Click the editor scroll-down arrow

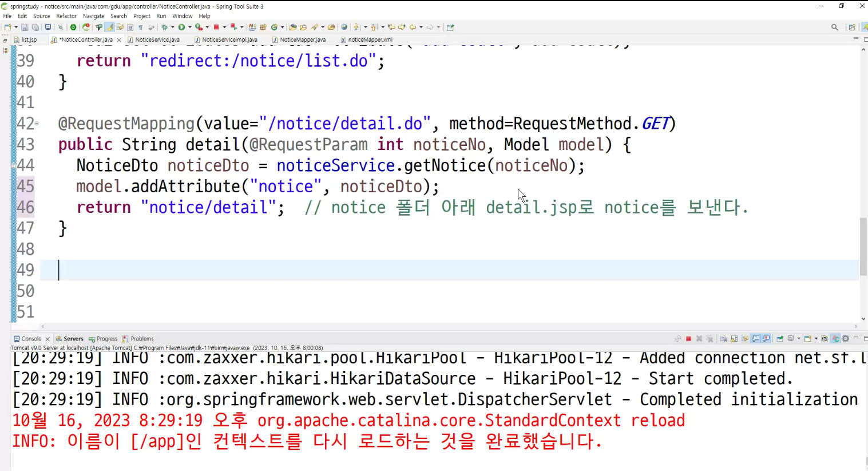click(863, 319)
